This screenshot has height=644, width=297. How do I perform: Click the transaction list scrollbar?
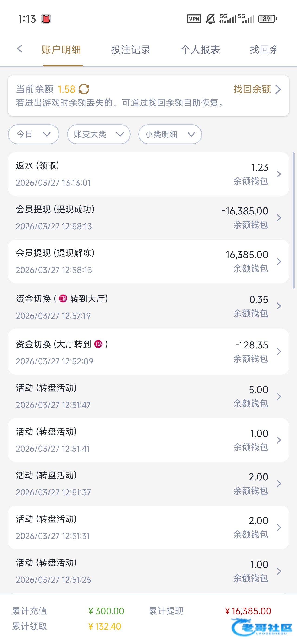(x=294, y=220)
